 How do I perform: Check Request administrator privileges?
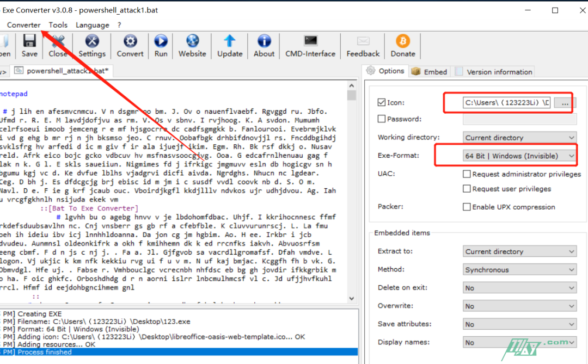tap(467, 174)
